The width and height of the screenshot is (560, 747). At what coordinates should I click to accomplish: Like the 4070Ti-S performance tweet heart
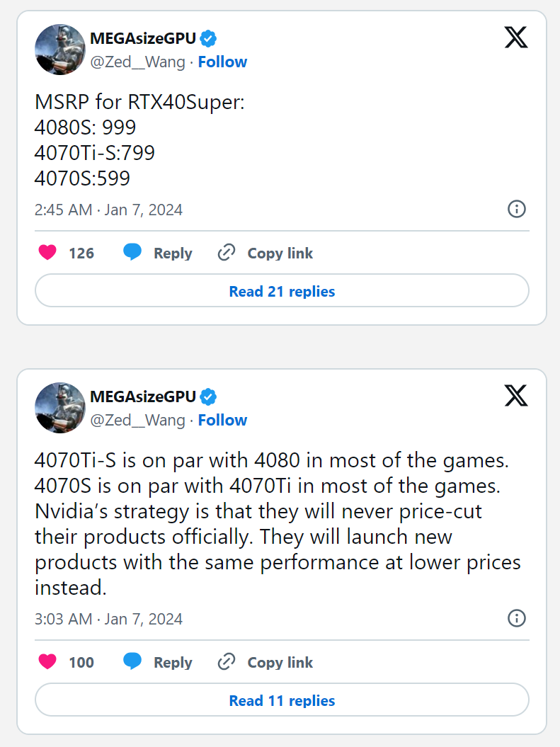point(47,662)
